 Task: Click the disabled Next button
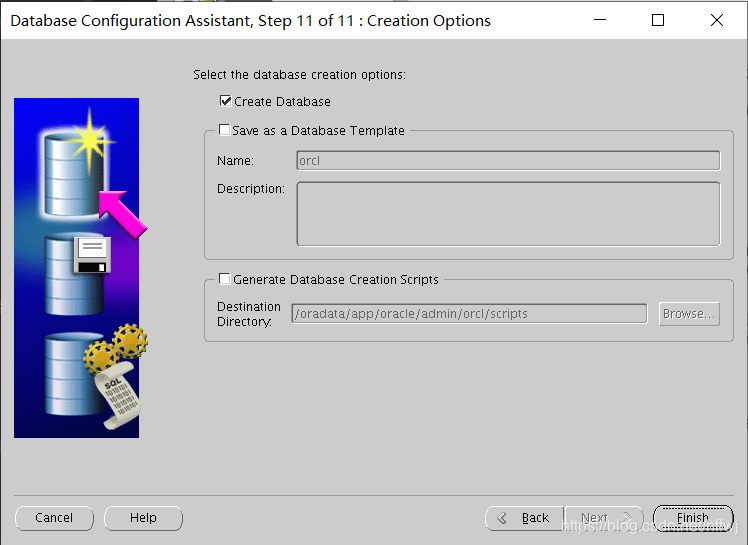click(x=604, y=518)
